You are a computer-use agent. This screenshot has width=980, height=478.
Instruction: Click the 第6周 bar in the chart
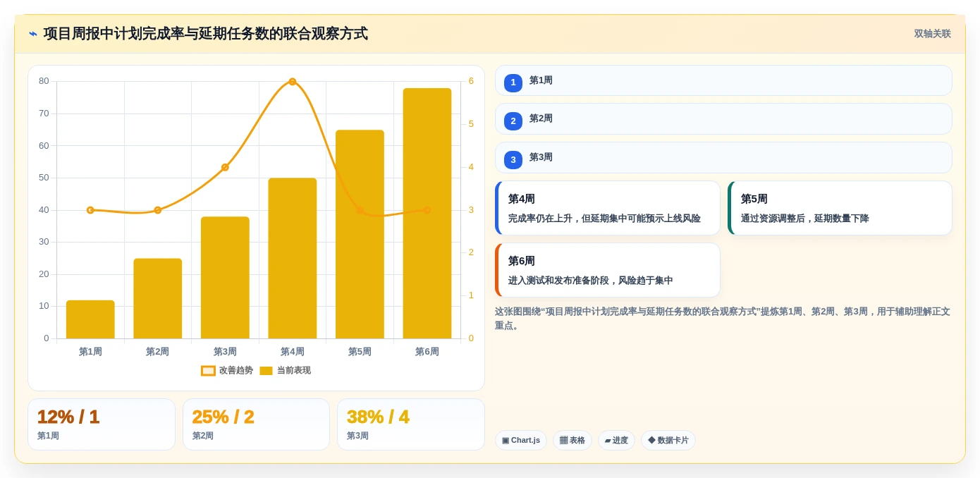[x=427, y=214]
